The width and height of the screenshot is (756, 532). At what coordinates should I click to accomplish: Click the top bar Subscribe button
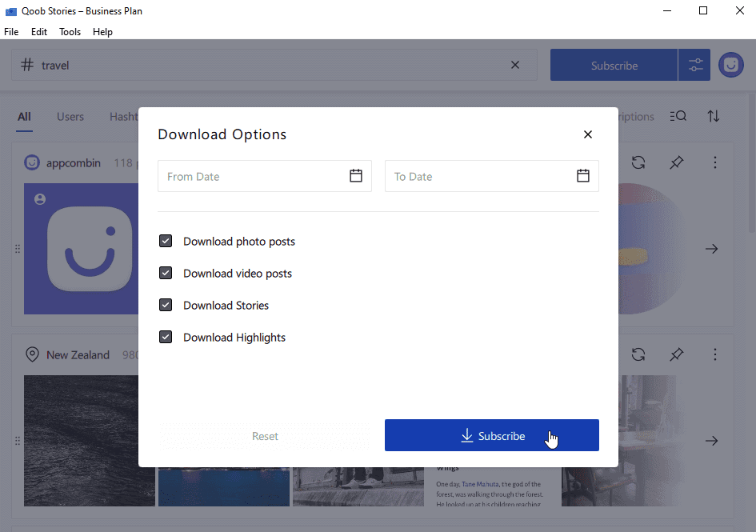click(x=614, y=65)
